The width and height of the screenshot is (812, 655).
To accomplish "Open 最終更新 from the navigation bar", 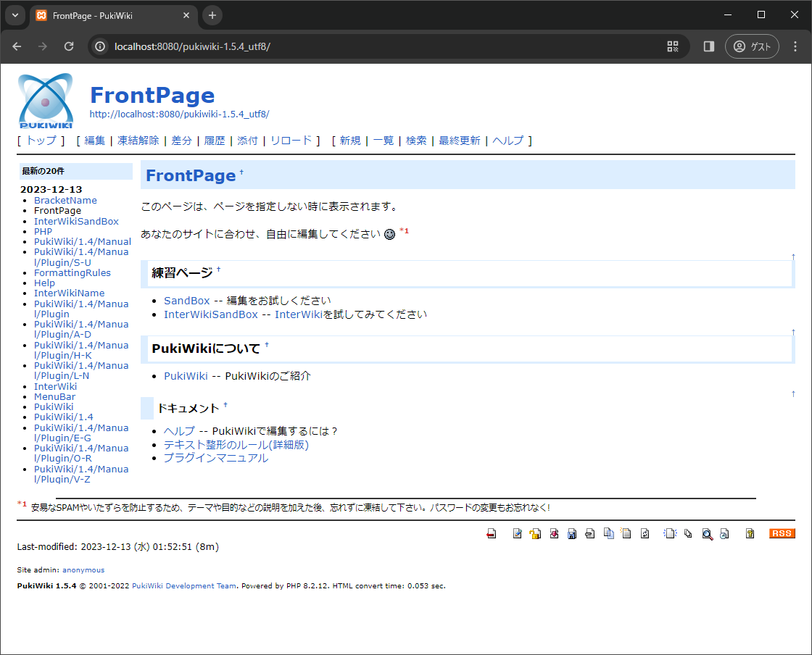I will click(x=459, y=141).
